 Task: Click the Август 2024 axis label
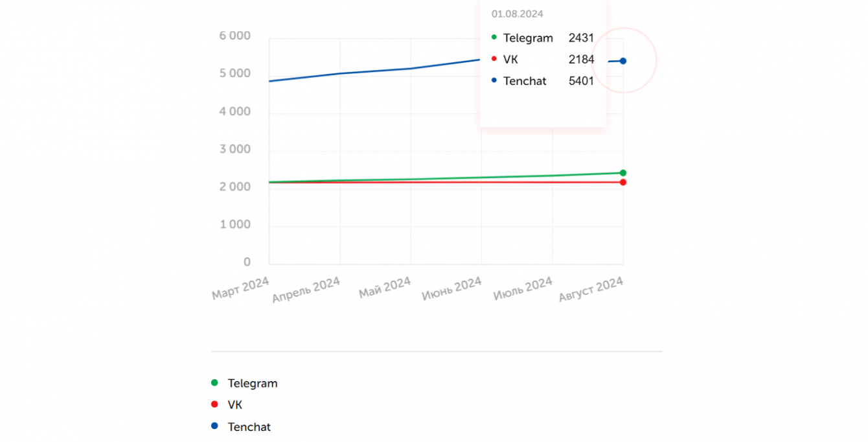point(591,290)
